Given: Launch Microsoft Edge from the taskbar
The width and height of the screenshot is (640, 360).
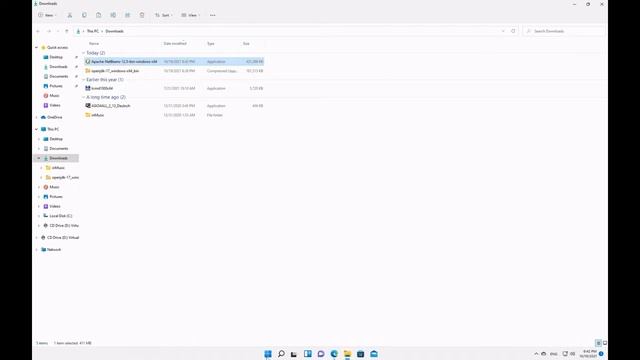Looking at the screenshot, I should 334,353.
